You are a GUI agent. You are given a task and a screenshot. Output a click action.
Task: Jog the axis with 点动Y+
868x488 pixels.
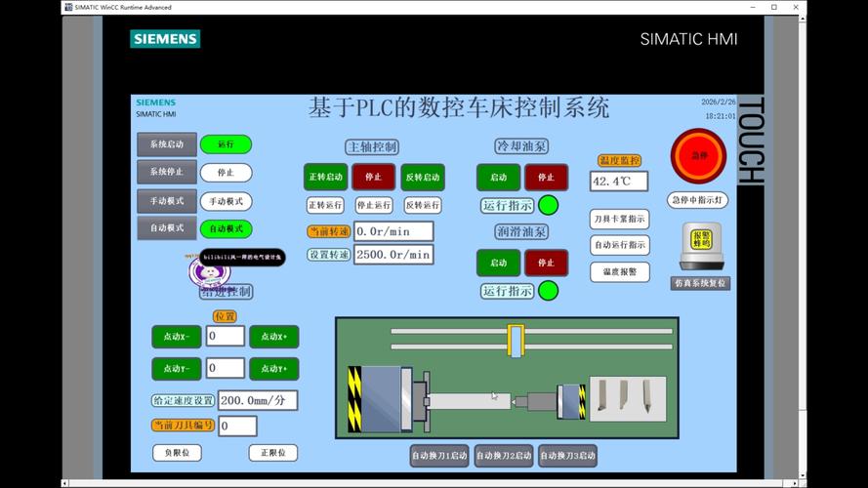[x=274, y=369]
